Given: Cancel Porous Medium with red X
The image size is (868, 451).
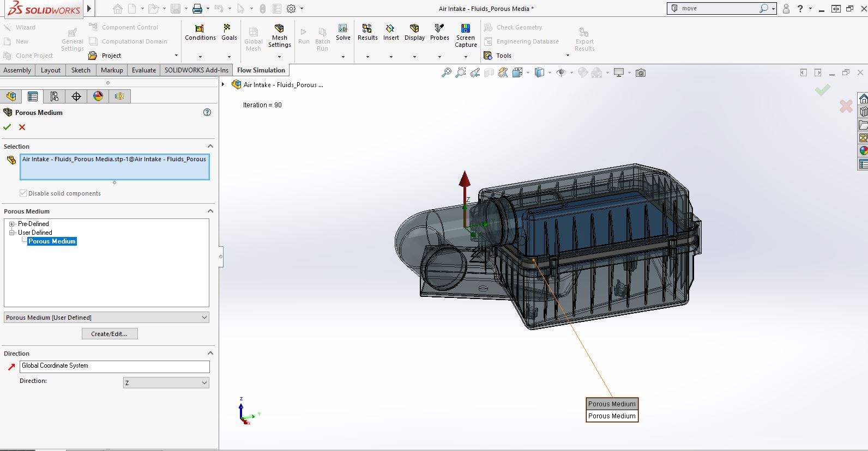Looking at the screenshot, I should [x=22, y=127].
